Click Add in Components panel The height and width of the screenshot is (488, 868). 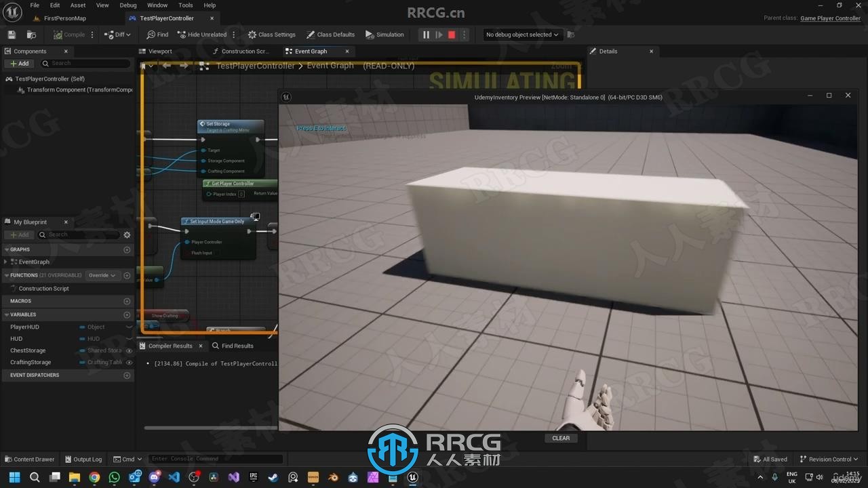pos(20,64)
